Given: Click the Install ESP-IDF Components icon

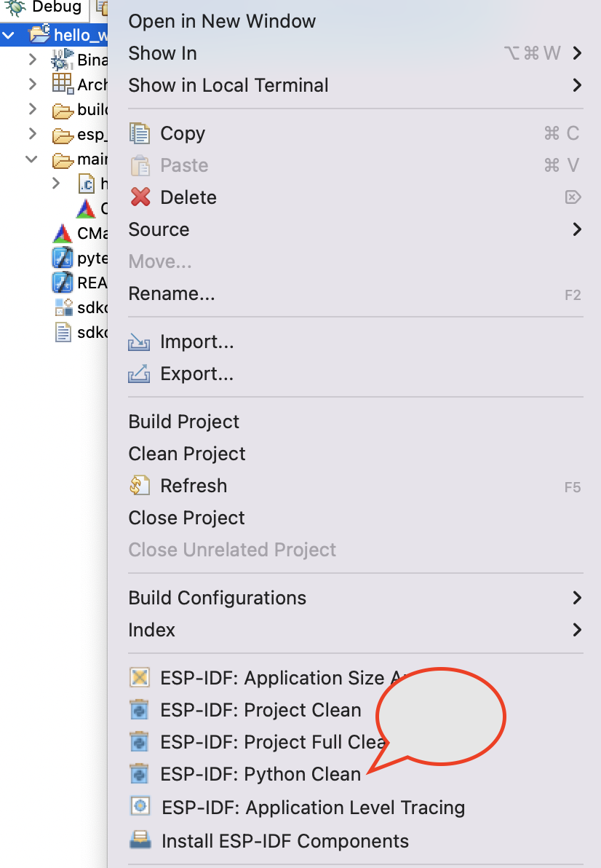Looking at the screenshot, I should [140, 840].
